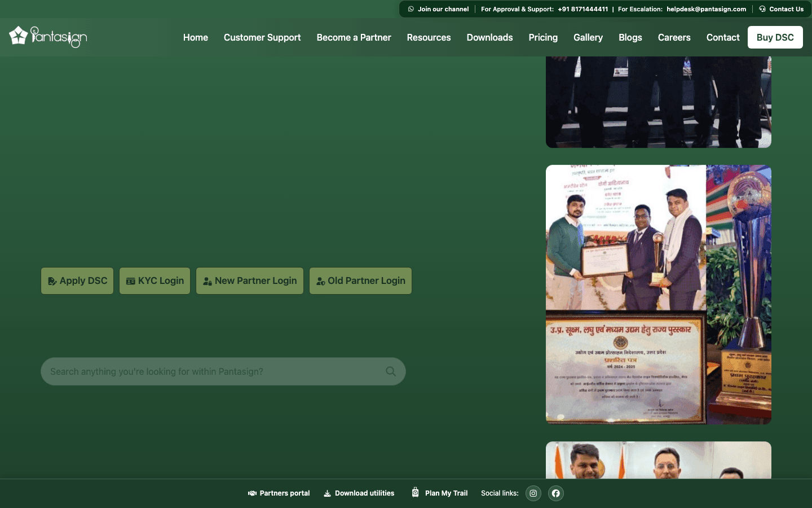
Task: Click the headset icon beside Contact Us
Action: point(762,9)
